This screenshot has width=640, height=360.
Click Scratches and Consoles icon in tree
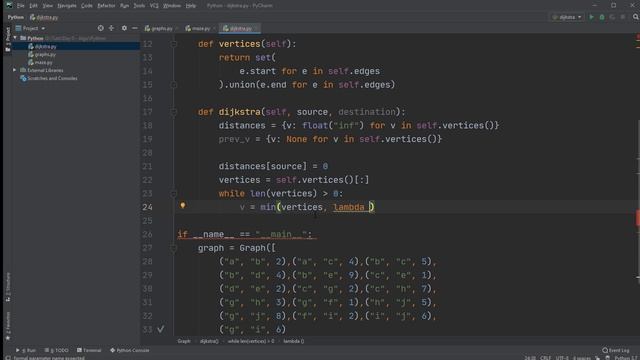[23, 78]
